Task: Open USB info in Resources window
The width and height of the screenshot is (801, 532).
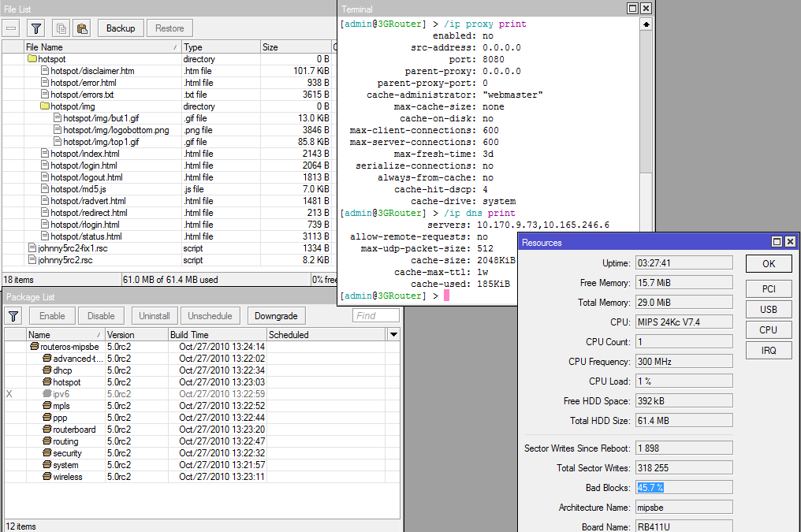Action: click(x=768, y=308)
